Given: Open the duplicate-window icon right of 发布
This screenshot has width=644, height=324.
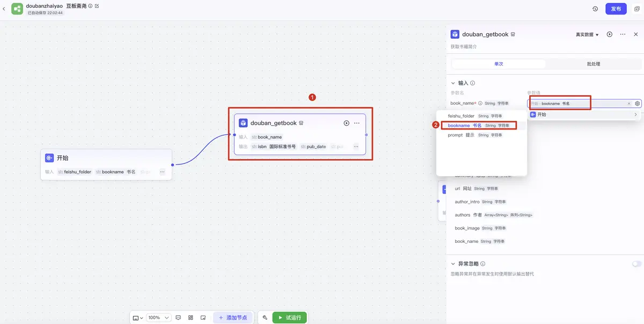Looking at the screenshot, I should pyautogui.click(x=636, y=9).
